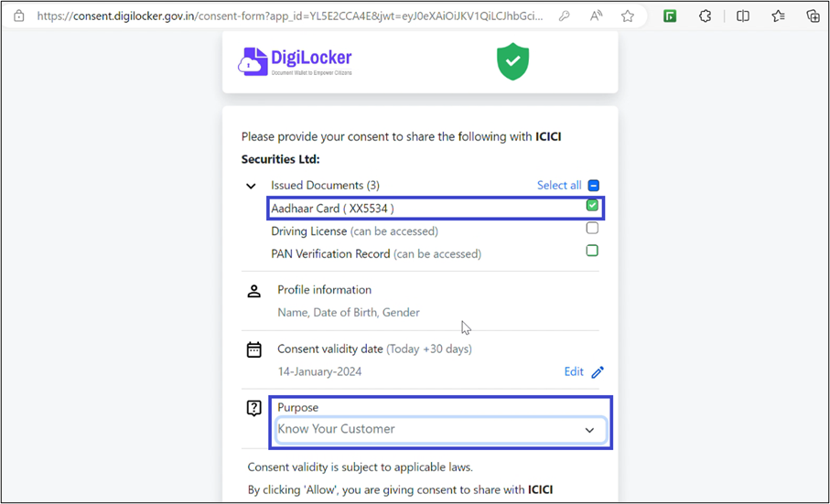This screenshot has width=830, height=504.
Task: Uncheck the Aadhaar Card checkbox
Action: [x=592, y=206]
